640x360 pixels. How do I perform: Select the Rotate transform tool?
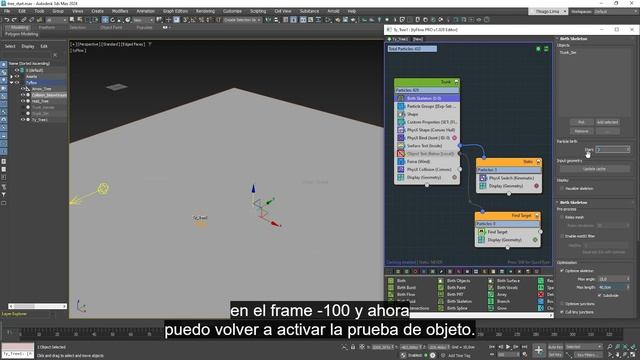coord(113,20)
